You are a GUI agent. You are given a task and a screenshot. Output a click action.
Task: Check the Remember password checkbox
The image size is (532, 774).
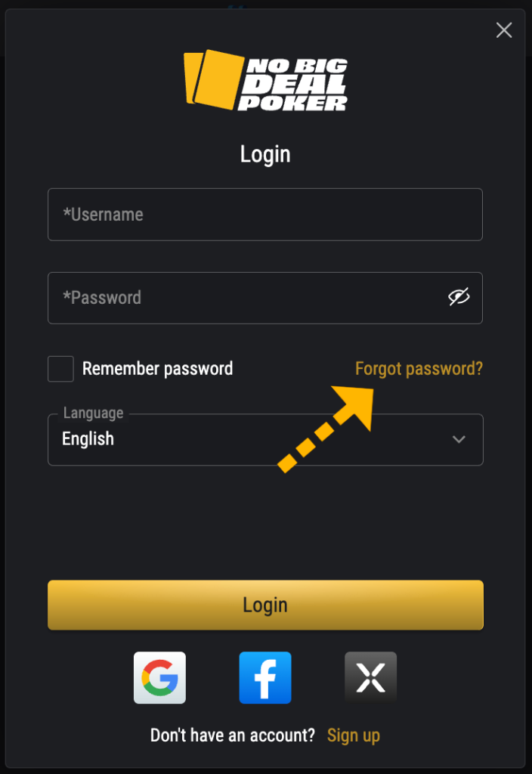(60, 369)
